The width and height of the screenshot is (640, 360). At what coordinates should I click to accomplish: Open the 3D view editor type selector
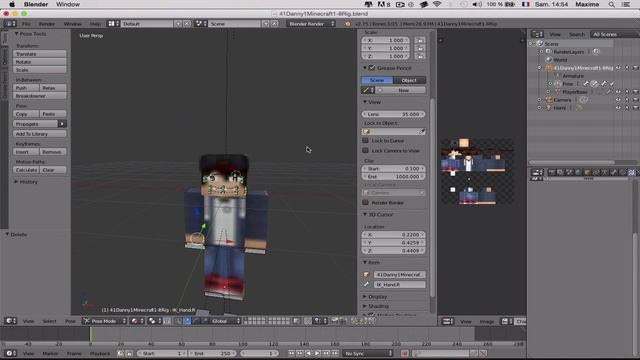(11, 321)
